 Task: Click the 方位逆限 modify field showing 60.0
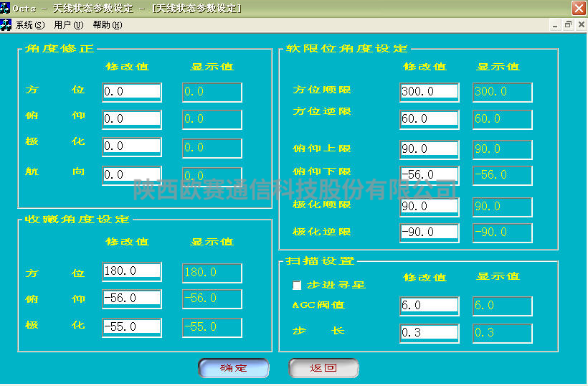(x=429, y=119)
